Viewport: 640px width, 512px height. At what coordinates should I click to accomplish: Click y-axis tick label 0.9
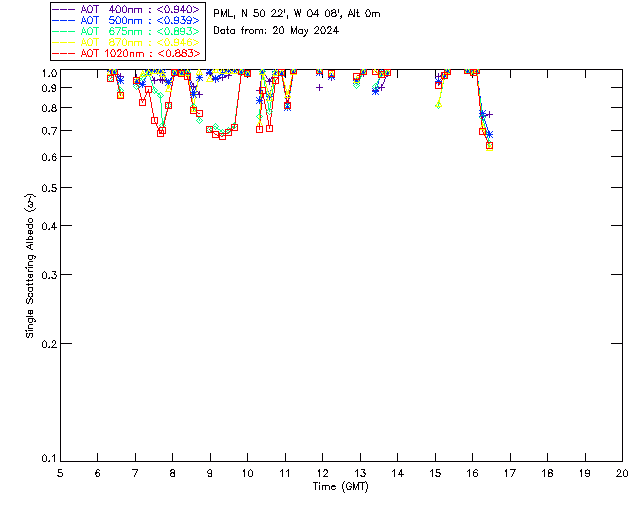pyautogui.click(x=49, y=88)
